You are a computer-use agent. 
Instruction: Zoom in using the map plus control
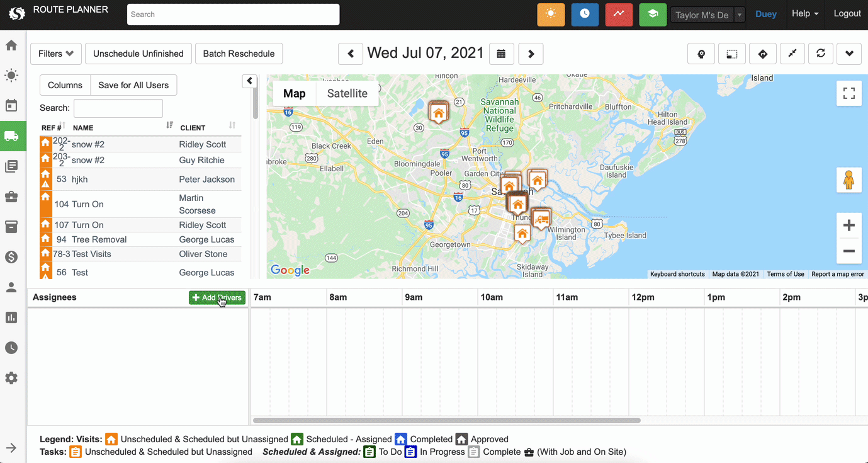(x=848, y=225)
